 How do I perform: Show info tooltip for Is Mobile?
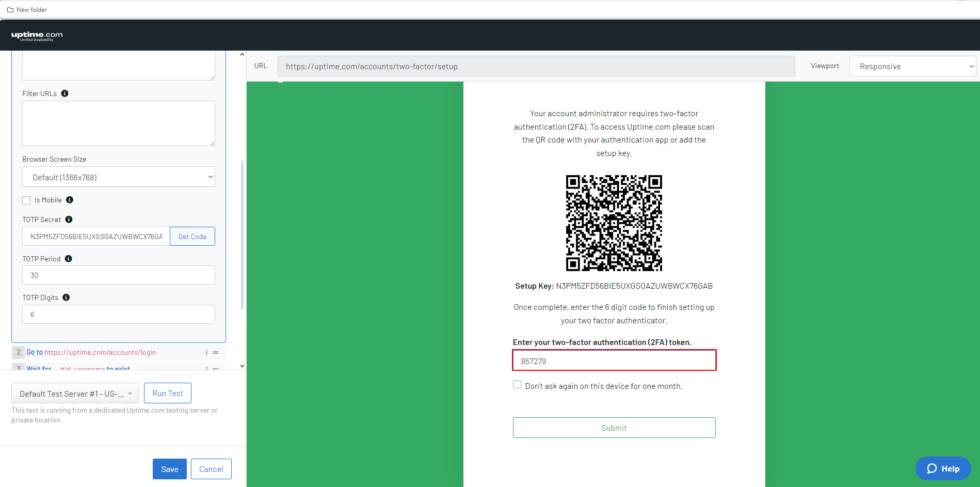pyautogui.click(x=70, y=200)
